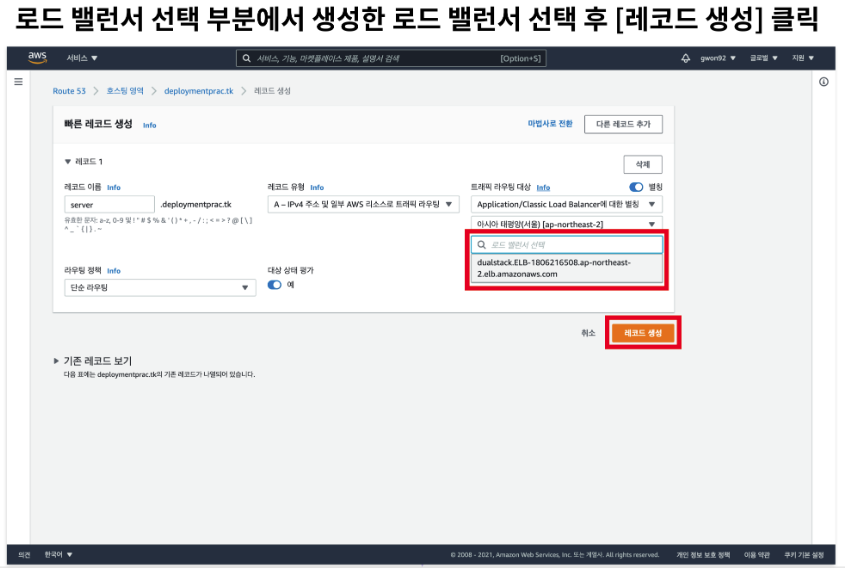Click the orange 레코드 생성 button
This screenshot has height=578, width=845.
click(643, 333)
